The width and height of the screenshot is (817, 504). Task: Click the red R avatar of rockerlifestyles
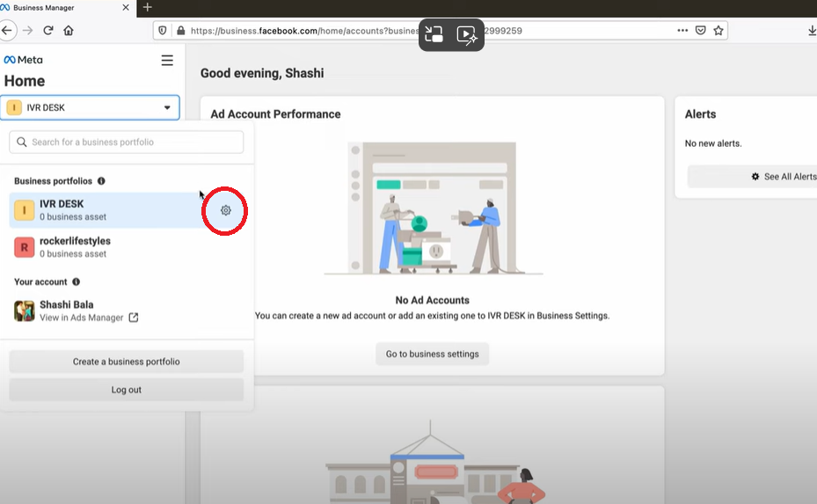(x=24, y=247)
